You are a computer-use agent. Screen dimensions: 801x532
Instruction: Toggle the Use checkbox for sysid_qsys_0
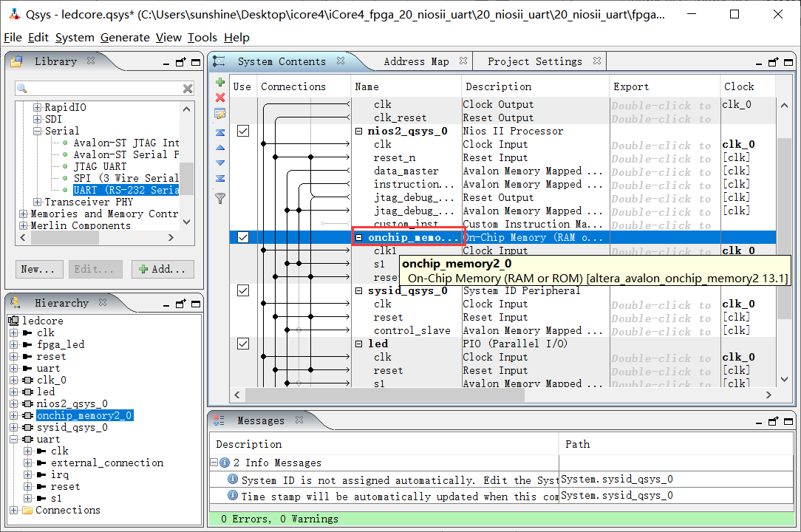[242, 290]
